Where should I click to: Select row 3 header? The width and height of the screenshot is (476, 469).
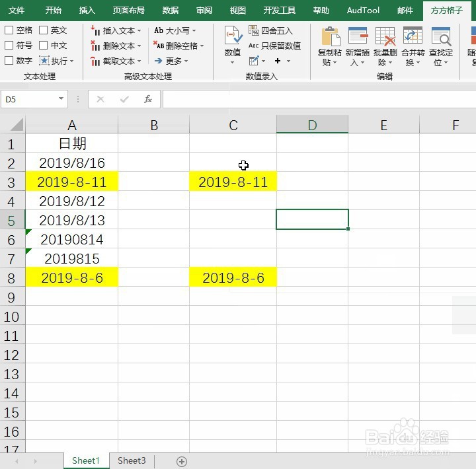11,182
